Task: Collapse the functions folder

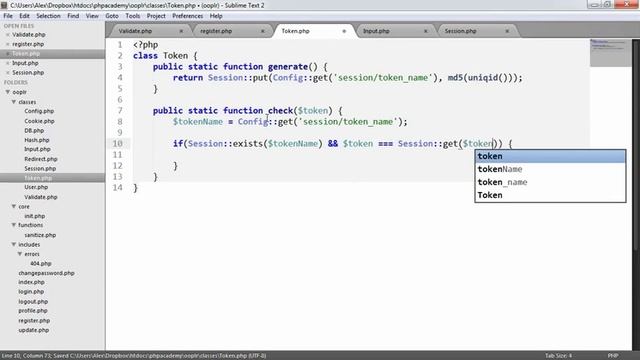Action: [x=14, y=225]
